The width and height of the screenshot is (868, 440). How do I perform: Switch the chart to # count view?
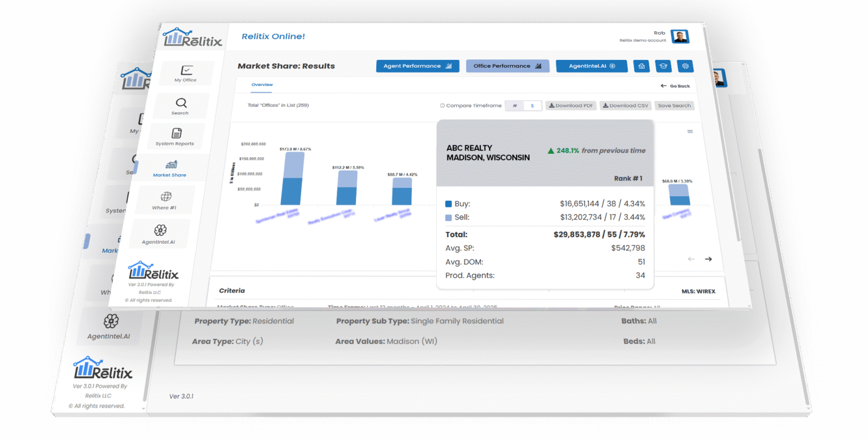pyautogui.click(x=514, y=106)
